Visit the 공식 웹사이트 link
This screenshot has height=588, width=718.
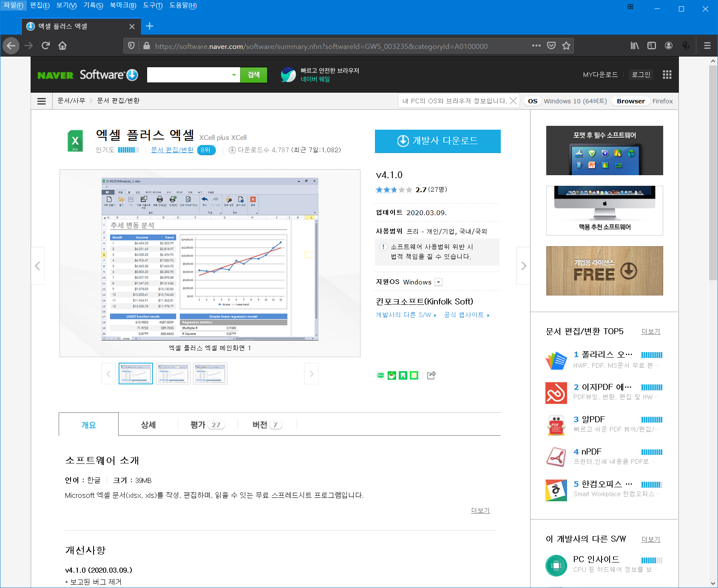coord(467,315)
